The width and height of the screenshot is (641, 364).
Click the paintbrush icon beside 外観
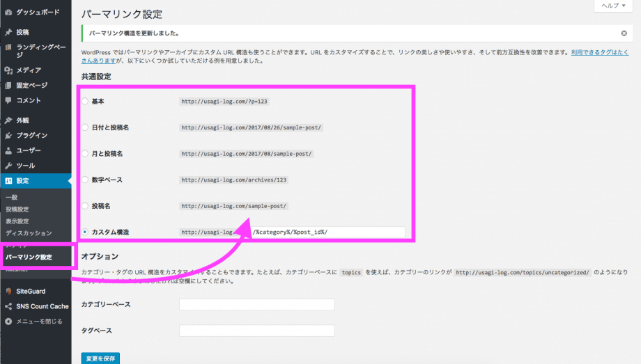(x=8, y=120)
